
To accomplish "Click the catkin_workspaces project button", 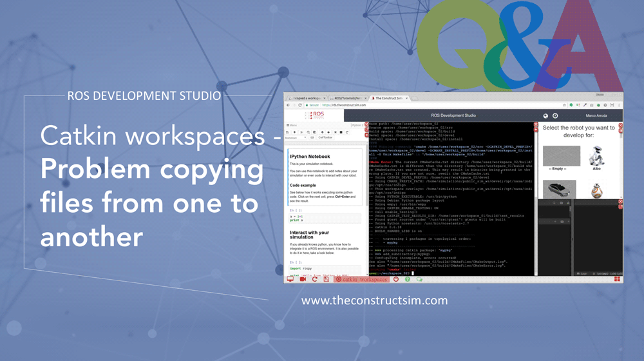I will click(361, 279).
